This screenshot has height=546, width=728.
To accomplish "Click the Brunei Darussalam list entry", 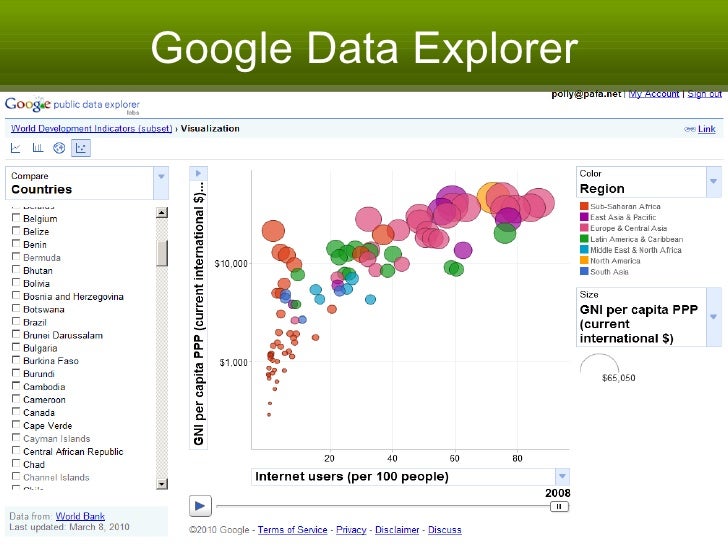I will (63, 335).
